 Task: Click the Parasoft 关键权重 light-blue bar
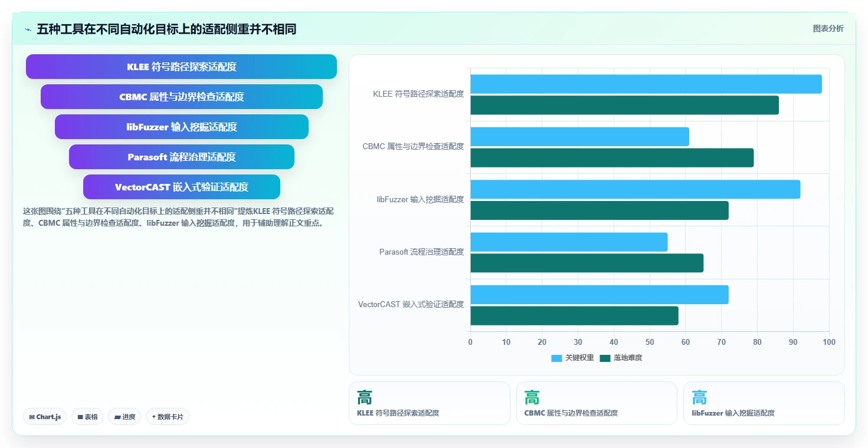click(569, 242)
